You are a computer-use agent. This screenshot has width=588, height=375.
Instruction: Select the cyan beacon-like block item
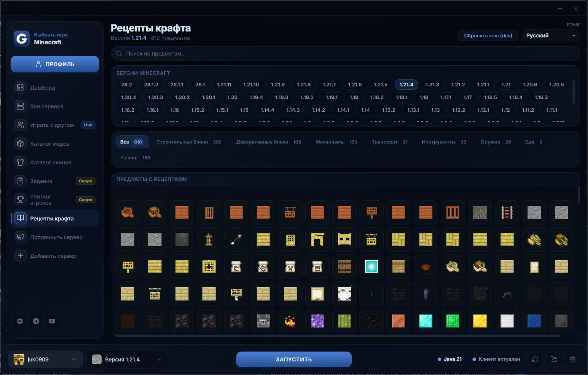(x=371, y=267)
